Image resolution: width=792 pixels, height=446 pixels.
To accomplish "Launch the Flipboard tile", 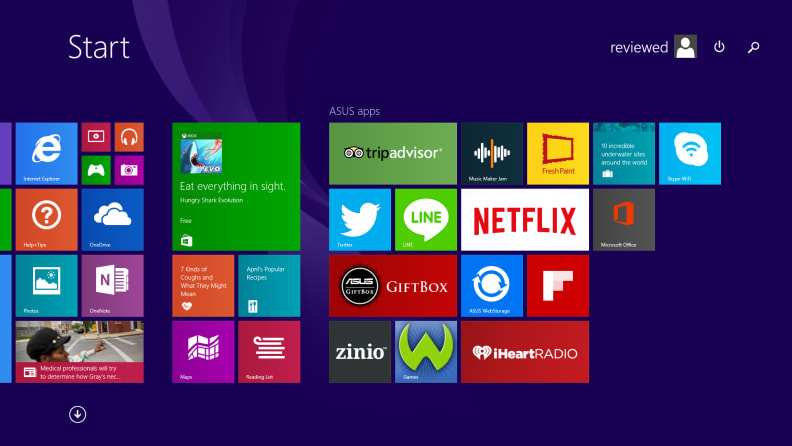I will tap(558, 286).
